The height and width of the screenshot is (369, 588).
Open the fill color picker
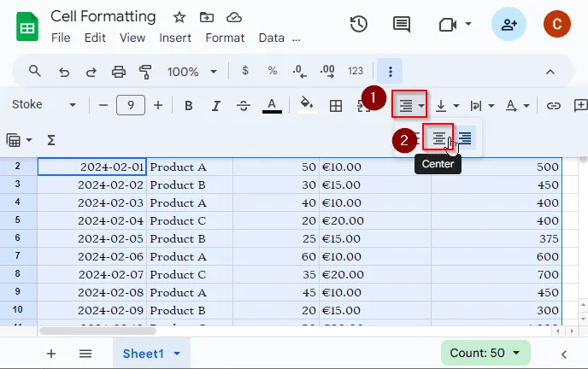pyautogui.click(x=307, y=105)
